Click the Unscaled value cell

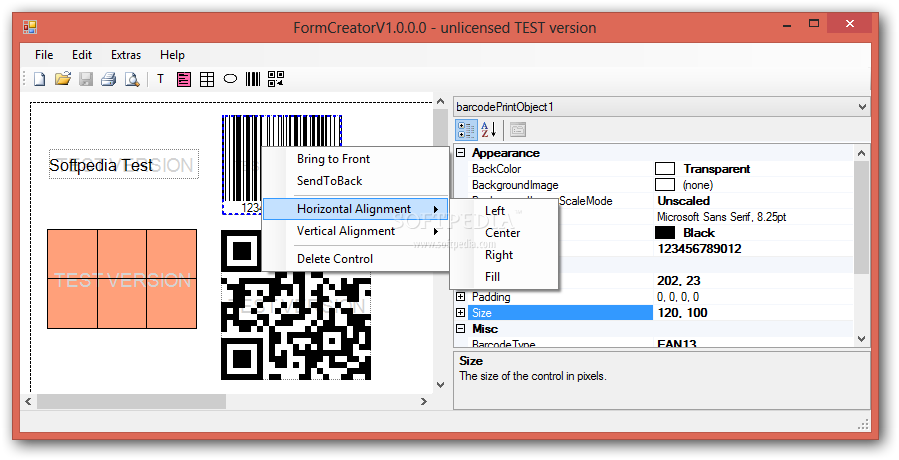(753, 201)
